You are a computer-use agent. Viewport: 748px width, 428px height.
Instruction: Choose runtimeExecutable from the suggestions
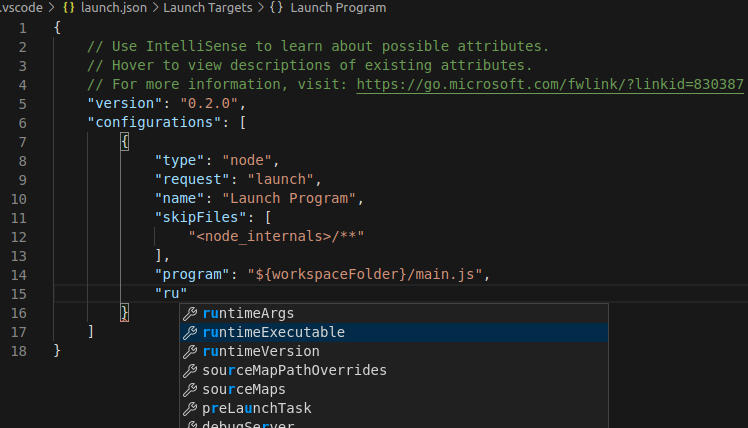[394, 333]
